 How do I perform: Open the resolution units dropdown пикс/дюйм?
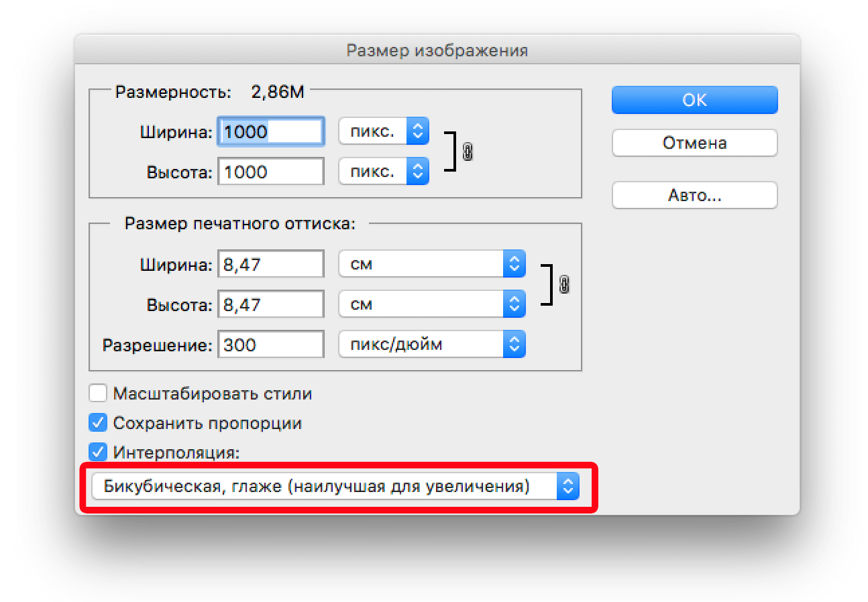click(x=432, y=345)
